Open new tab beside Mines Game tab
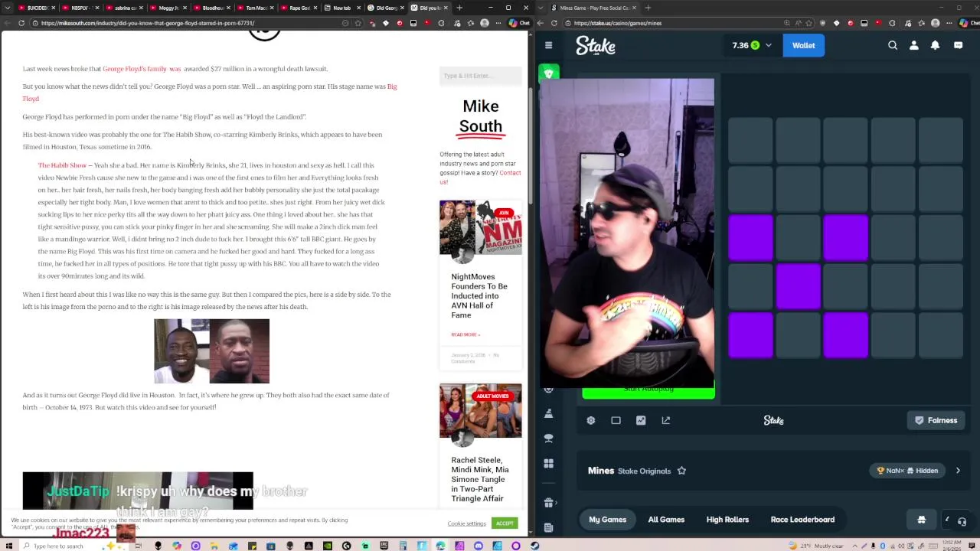This screenshot has width=980, height=551. pos(648,8)
